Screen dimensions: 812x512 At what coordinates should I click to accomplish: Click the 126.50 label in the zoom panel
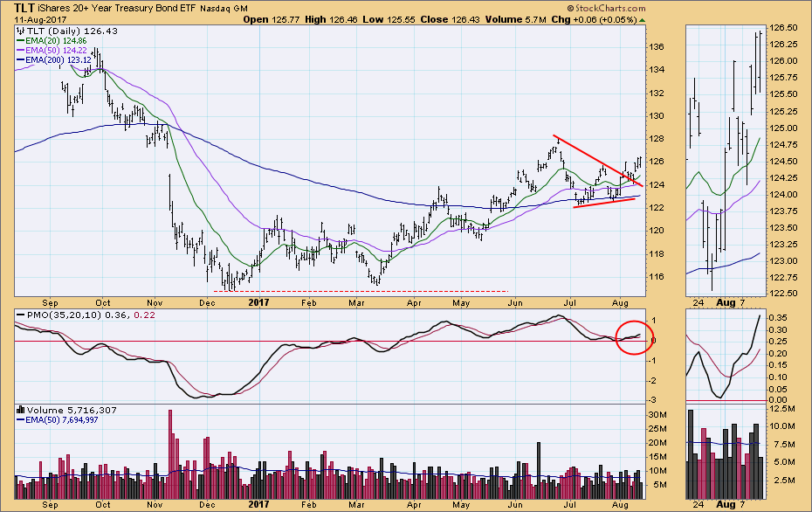pos(783,28)
